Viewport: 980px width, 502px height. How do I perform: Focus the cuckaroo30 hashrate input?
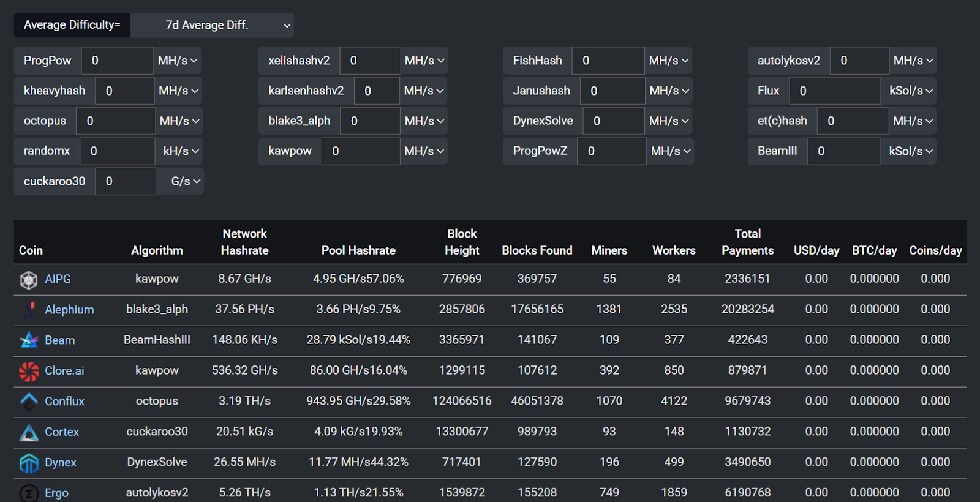pos(126,181)
